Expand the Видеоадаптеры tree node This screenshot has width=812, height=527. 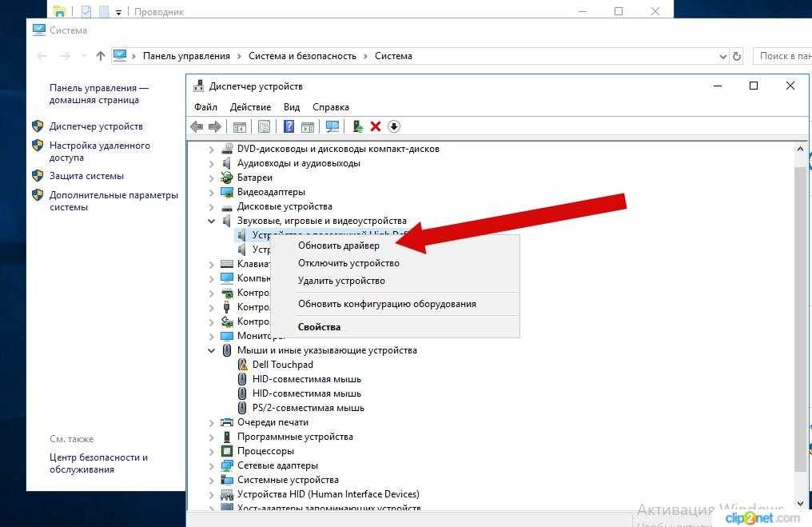click(211, 192)
